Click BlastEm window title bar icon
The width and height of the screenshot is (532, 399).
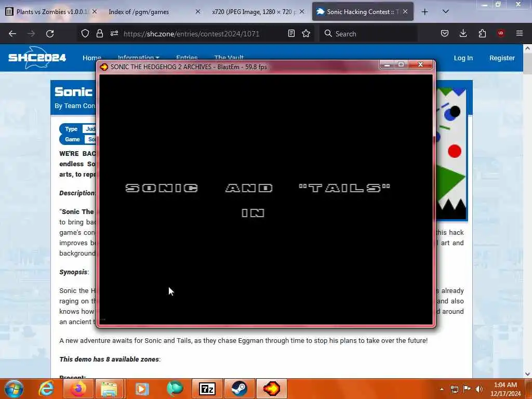pos(104,67)
